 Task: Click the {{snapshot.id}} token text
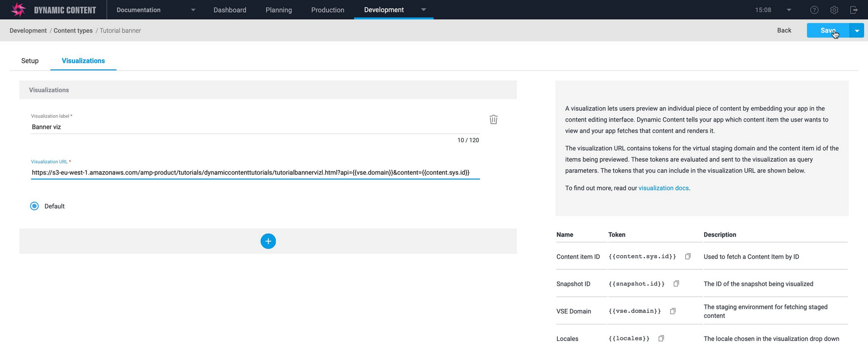pos(637,284)
